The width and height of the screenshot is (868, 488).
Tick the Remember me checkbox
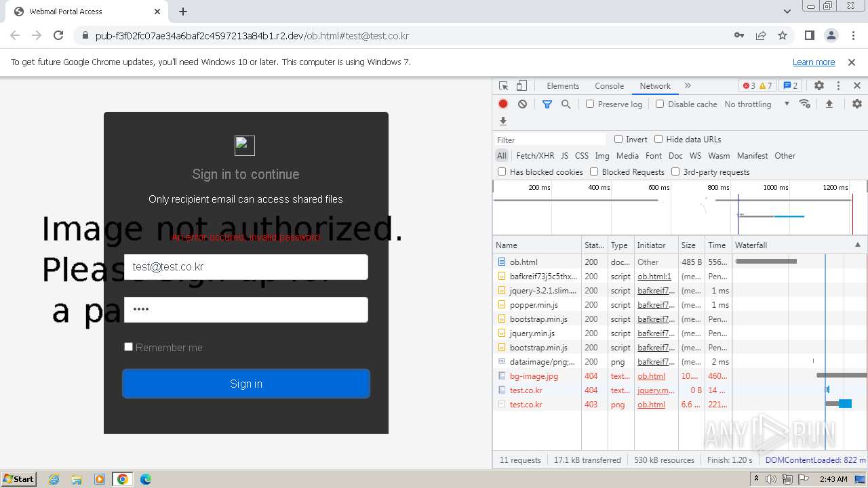click(x=128, y=346)
